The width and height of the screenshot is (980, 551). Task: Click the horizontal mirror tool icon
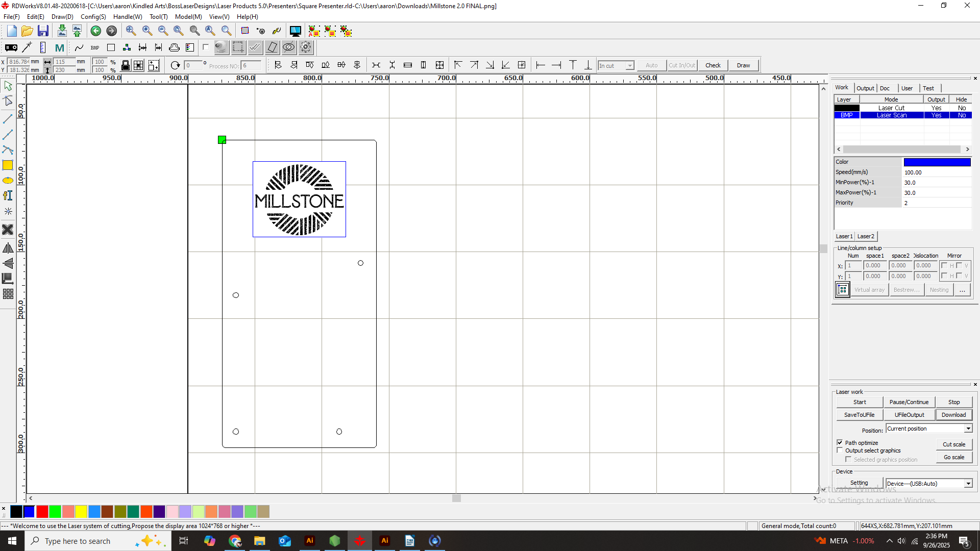pyautogui.click(x=8, y=248)
